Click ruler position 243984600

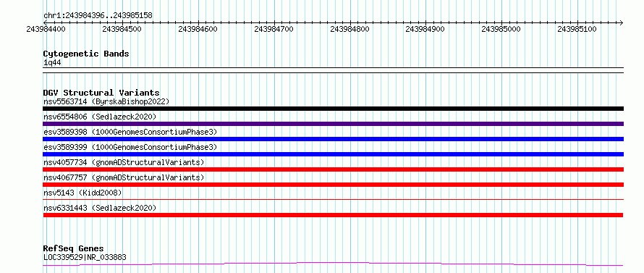(x=198, y=29)
